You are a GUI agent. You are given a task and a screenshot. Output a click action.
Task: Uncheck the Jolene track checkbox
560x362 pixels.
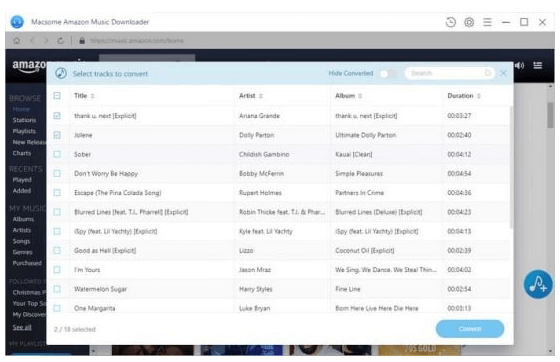click(57, 135)
